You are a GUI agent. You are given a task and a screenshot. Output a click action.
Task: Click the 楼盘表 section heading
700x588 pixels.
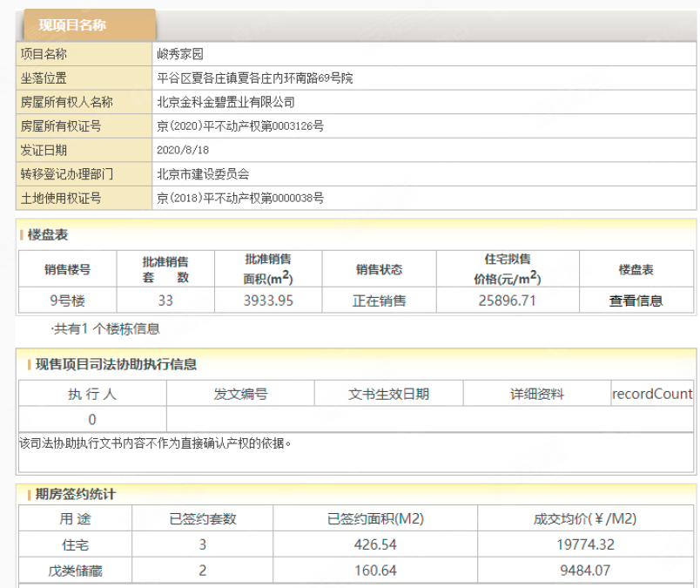click(48, 234)
